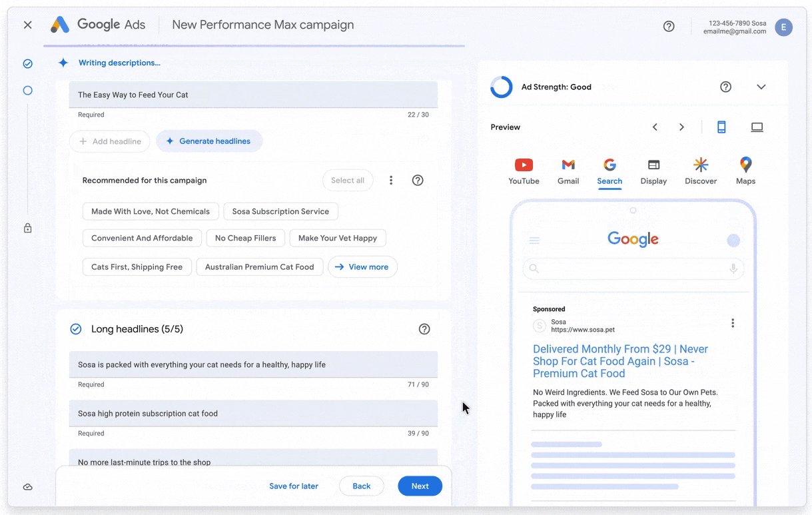Click the Ad Strength progress ring

[x=502, y=87]
